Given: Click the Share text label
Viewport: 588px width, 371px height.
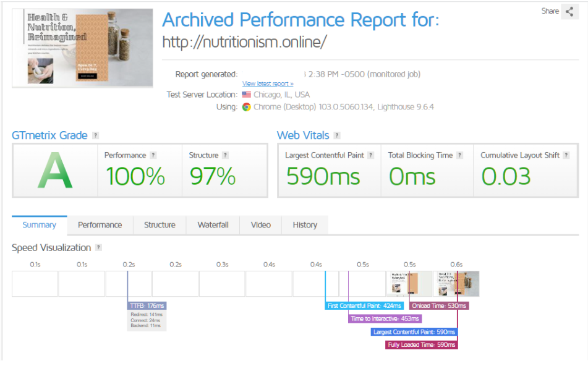Looking at the screenshot, I should pos(550,11).
